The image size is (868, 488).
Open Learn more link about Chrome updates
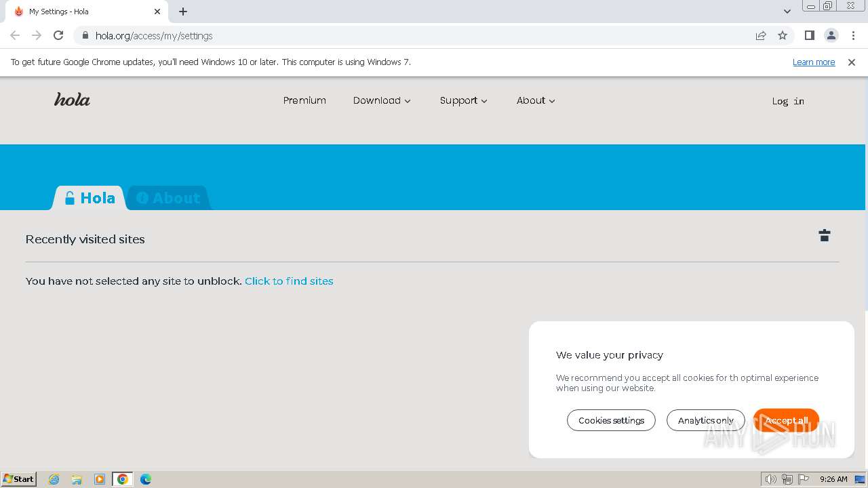[x=814, y=62]
